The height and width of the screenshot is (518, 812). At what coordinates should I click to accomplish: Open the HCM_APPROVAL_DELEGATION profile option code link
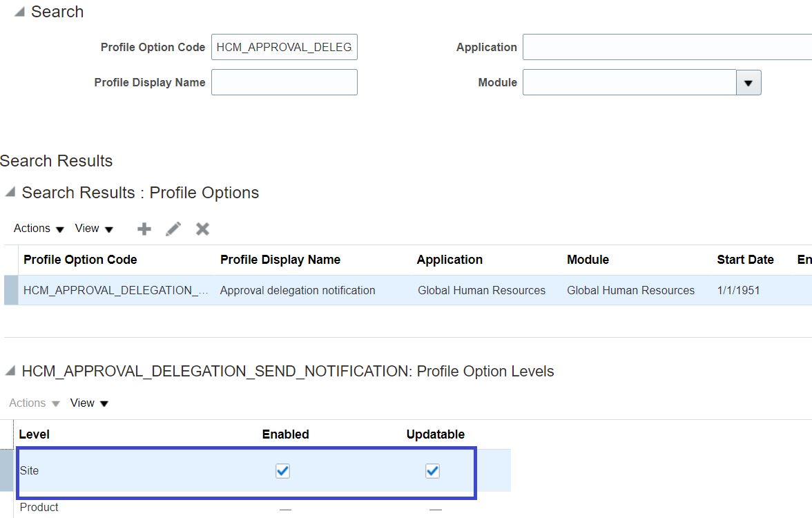[115, 290]
